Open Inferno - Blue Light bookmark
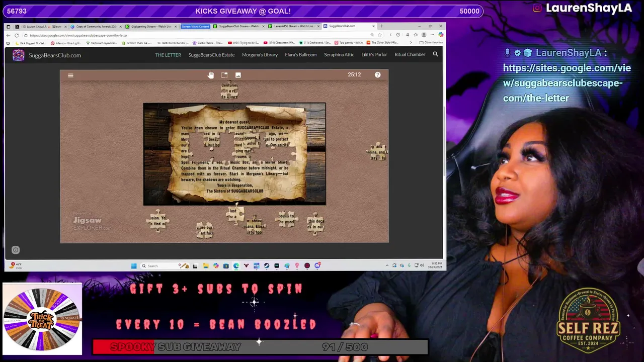The image size is (644, 362). pyautogui.click(x=66, y=43)
